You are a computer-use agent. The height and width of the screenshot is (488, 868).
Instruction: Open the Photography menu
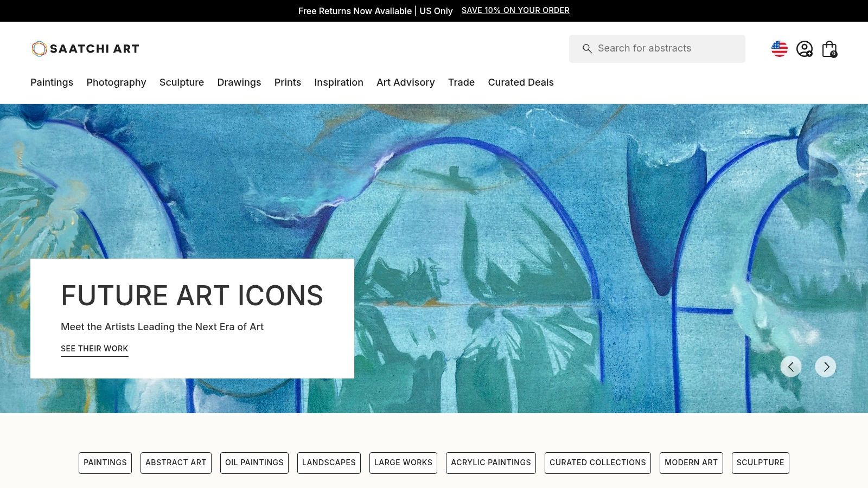point(116,82)
